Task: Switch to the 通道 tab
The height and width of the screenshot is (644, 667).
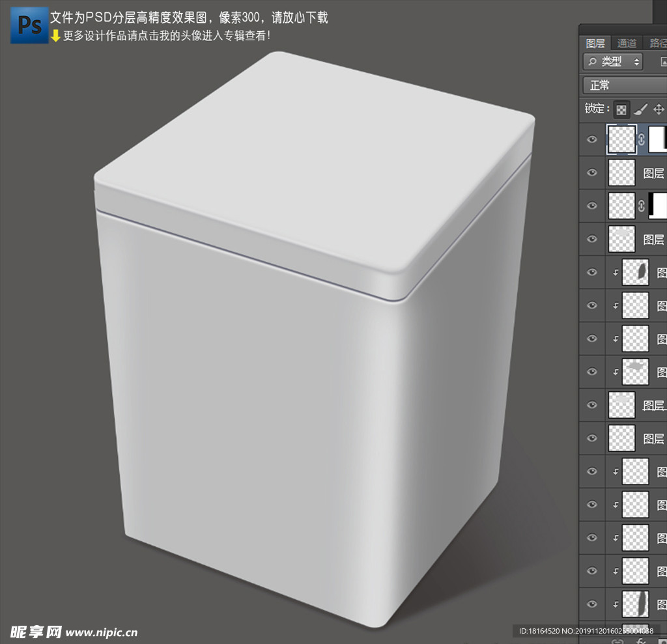Action: coord(627,43)
